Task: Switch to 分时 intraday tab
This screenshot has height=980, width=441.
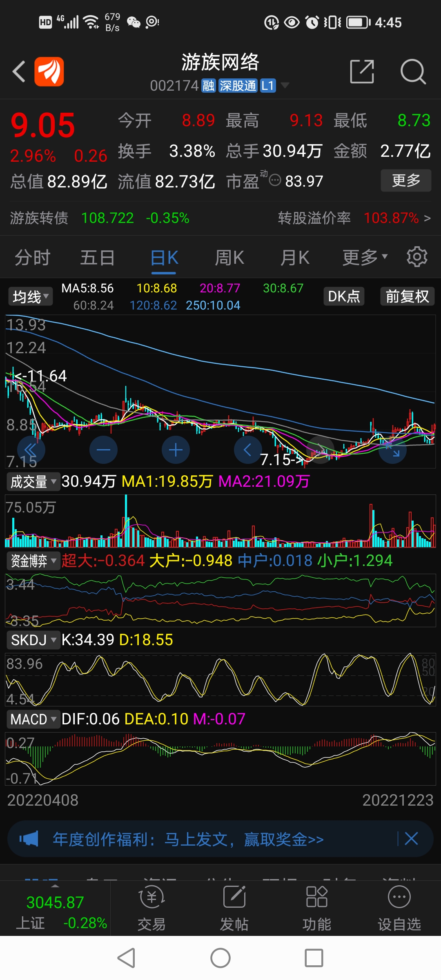Action: [x=33, y=258]
